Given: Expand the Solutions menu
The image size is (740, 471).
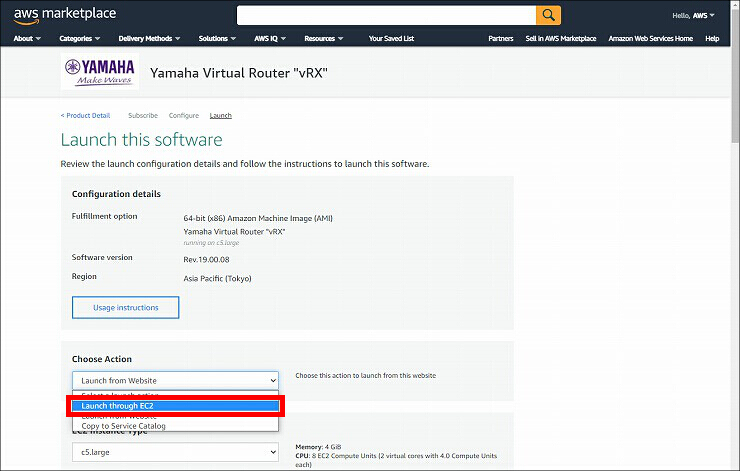Looking at the screenshot, I should (x=217, y=39).
